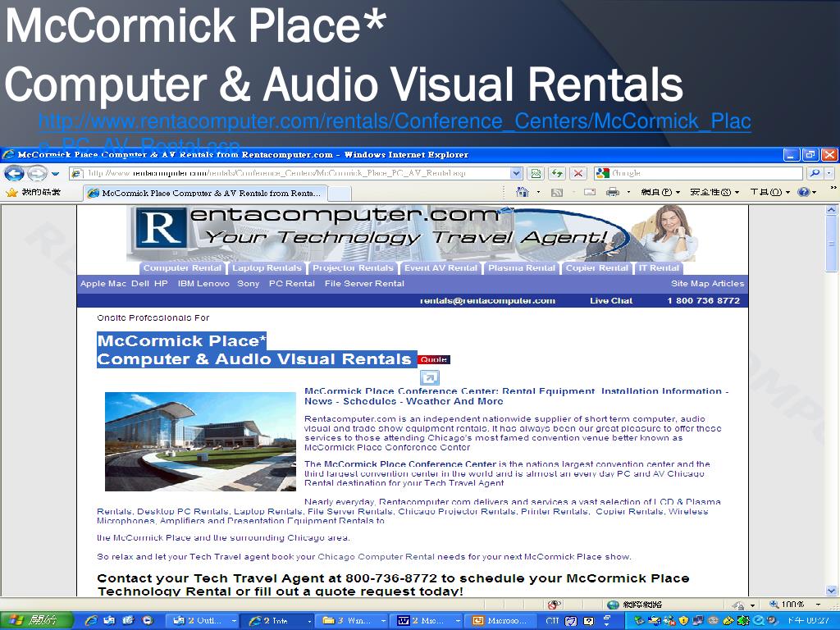The image size is (840, 630).
Task: Click the yellow security shield tray icon
Action: point(683,620)
